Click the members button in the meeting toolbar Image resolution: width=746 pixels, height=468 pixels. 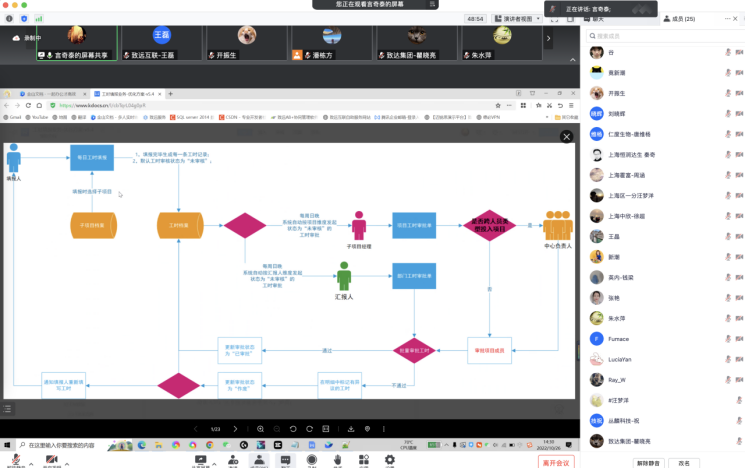point(259,460)
